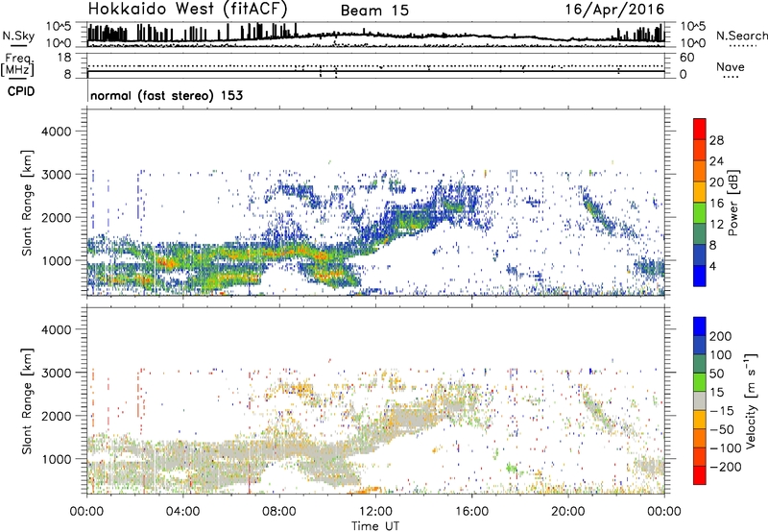Select the 'N.Sky' legend label

pyautogui.click(x=18, y=36)
